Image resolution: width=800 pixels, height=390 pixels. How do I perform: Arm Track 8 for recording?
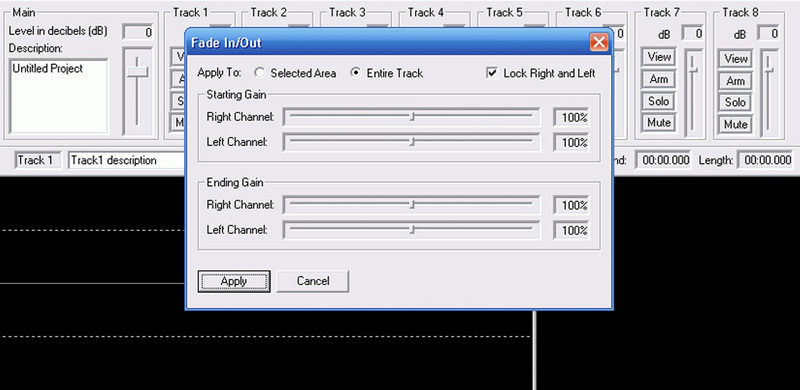tap(736, 81)
